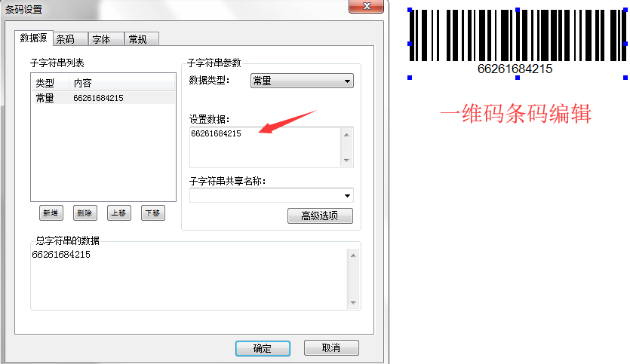Screen dimensions: 630x364
Task: Click the 新增 button
Action: coord(51,213)
